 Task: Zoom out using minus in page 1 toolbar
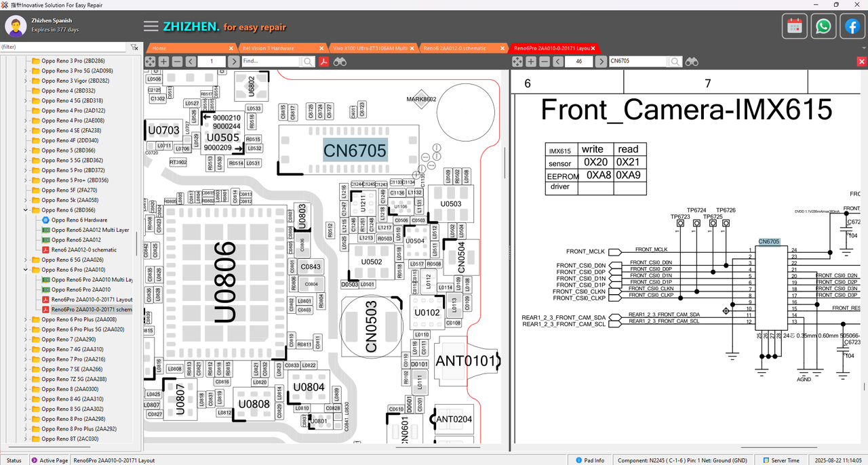coord(177,62)
